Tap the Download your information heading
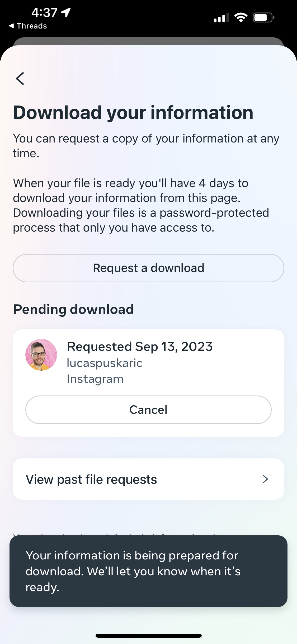 pos(133,113)
